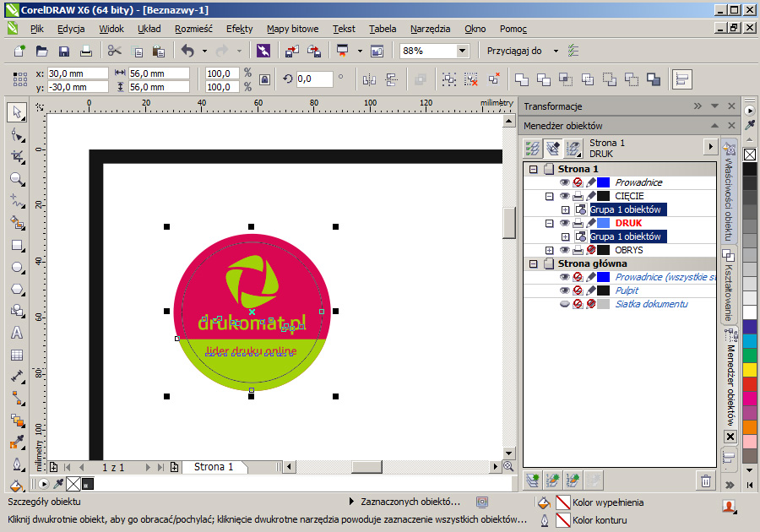Hide the DRUK layer using its eye icon
The height and width of the screenshot is (532, 760).
tap(564, 224)
